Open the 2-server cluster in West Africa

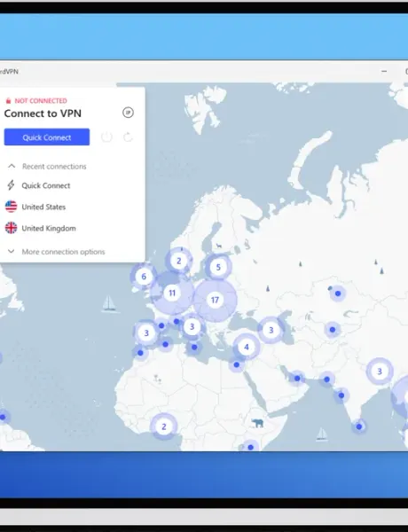click(x=163, y=426)
